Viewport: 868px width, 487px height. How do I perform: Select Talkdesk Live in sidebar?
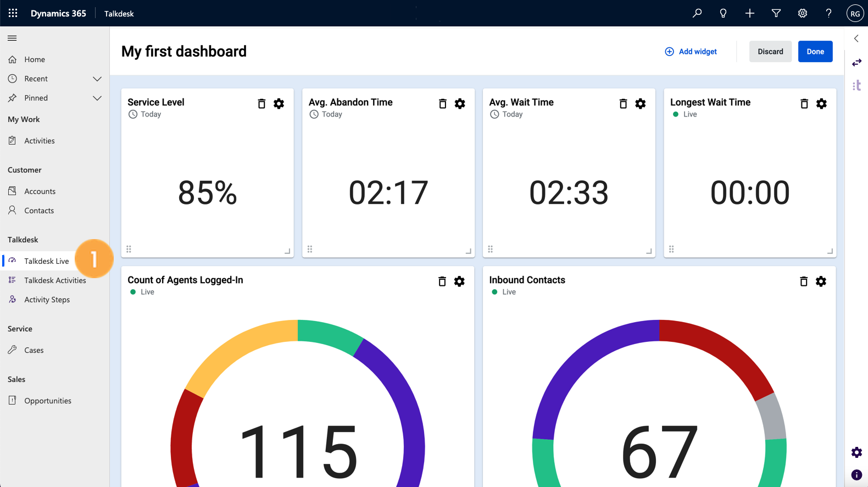(x=47, y=261)
